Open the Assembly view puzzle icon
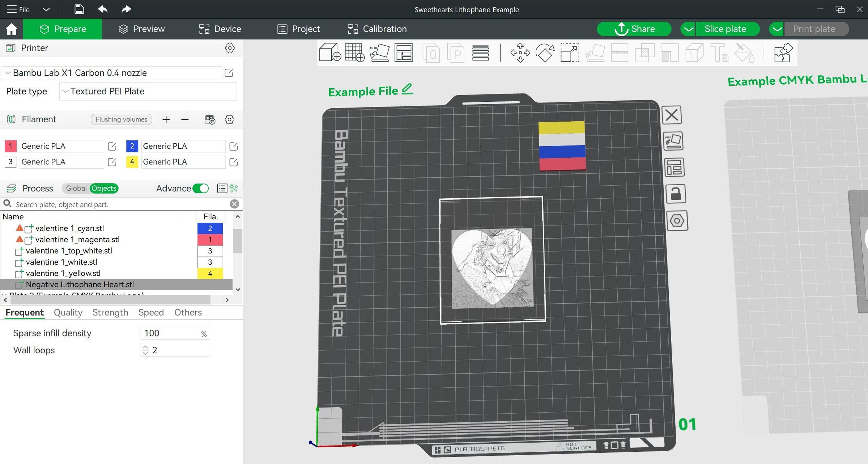 [783, 53]
